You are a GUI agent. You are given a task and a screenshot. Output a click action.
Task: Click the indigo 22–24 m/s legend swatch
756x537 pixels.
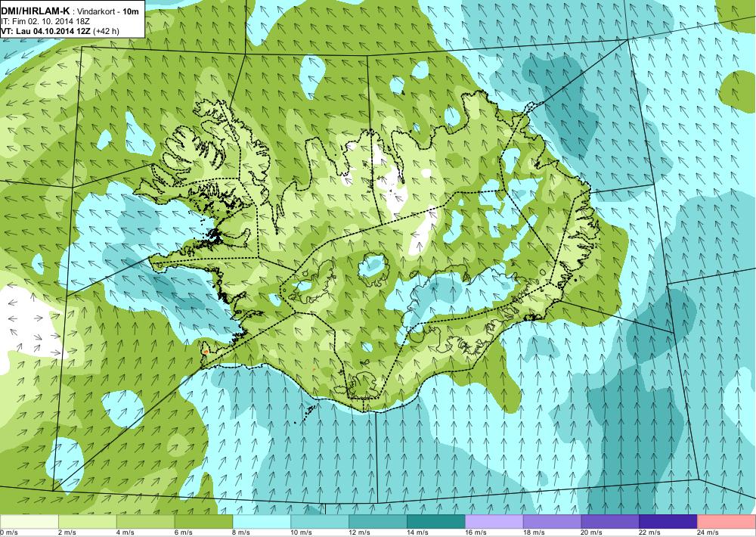668,521
